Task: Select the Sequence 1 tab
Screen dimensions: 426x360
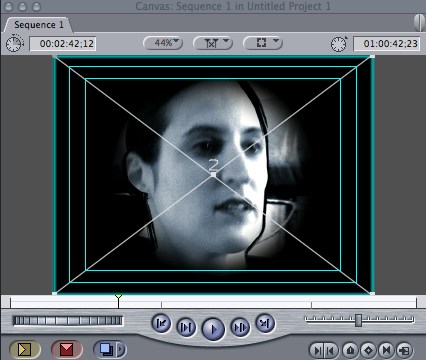Action: point(38,25)
